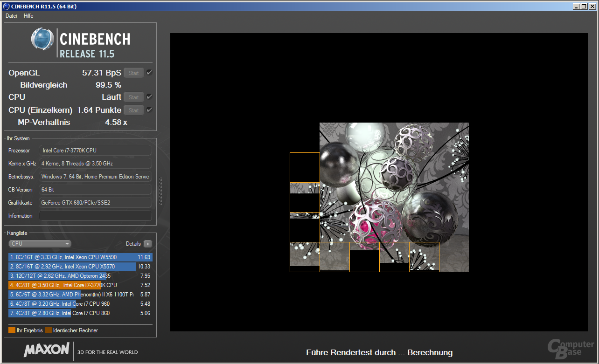Start the OpenGL benchmark
This screenshot has height=364, width=599.
(134, 73)
